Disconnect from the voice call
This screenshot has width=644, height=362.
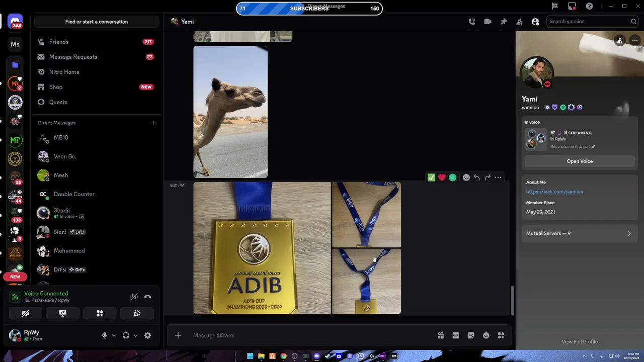tap(147, 297)
